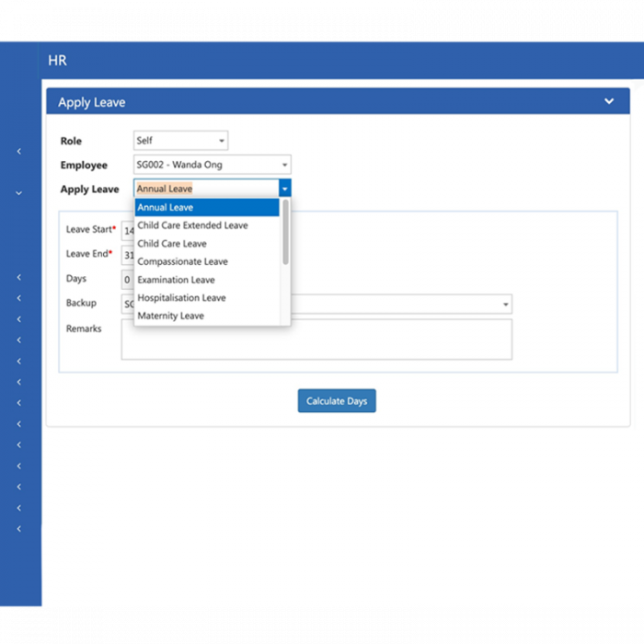Pick Maternity Leave option
Image resolution: width=644 pixels, height=644 pixels.
point(207,316)
